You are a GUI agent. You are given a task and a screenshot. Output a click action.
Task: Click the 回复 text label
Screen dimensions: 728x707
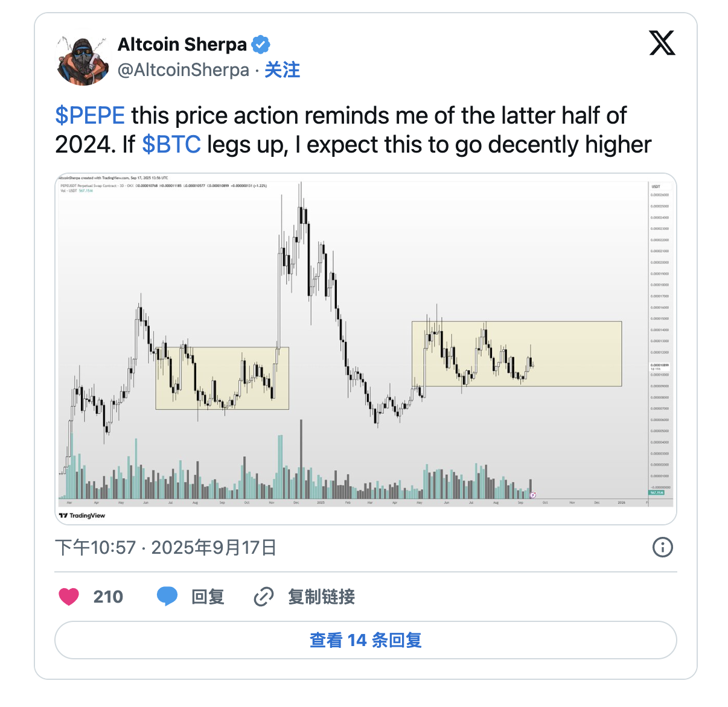coord(208,597)
